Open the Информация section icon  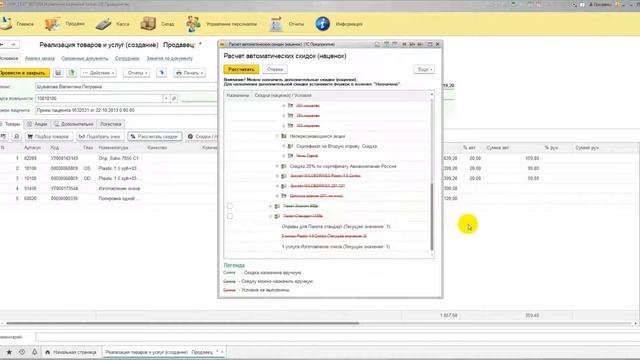pyautogui.click(x=322, y=24)
